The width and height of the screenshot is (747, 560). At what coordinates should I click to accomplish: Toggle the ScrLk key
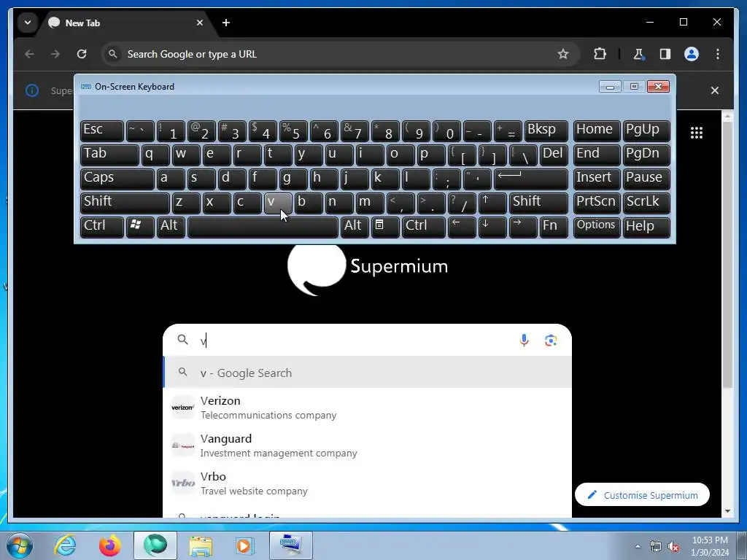point(646,203)
